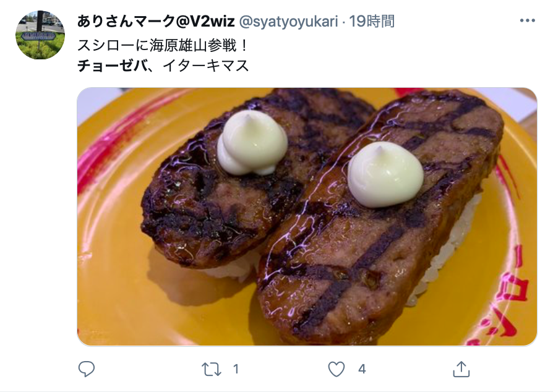Click the mayonnaise dollop on the left sushi

pyautogui.click(x=252, y=143)
